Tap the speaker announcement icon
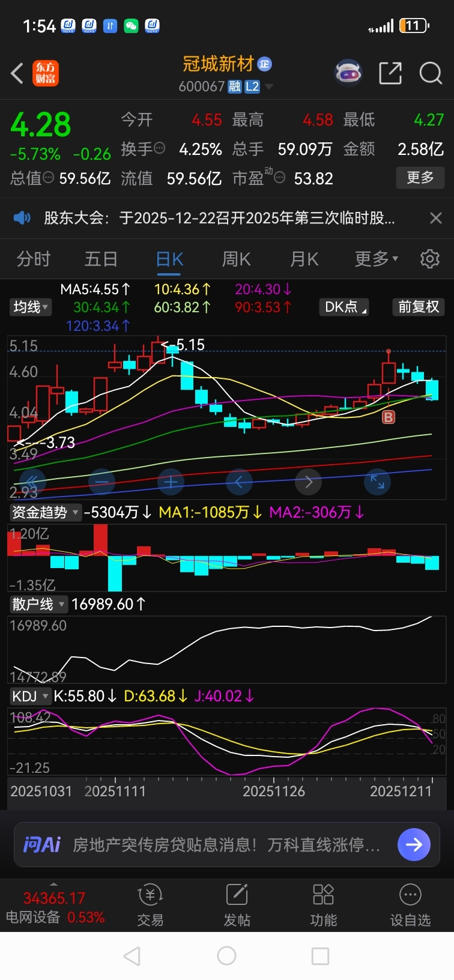This screenshot has height=980, width=454. (22, 217)
